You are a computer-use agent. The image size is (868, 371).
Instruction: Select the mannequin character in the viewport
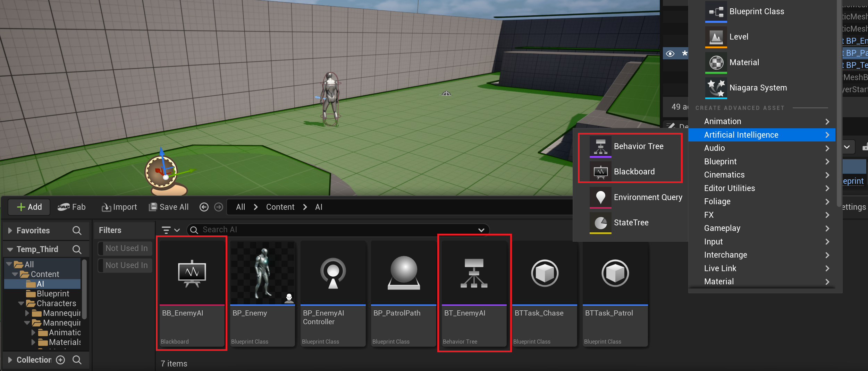point(330,99)
